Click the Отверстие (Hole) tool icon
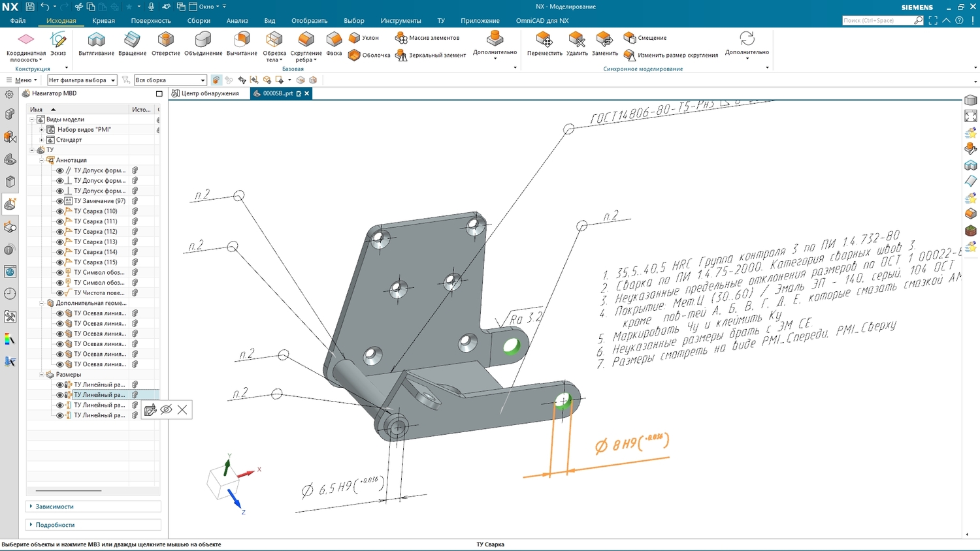 coord(165,43)
